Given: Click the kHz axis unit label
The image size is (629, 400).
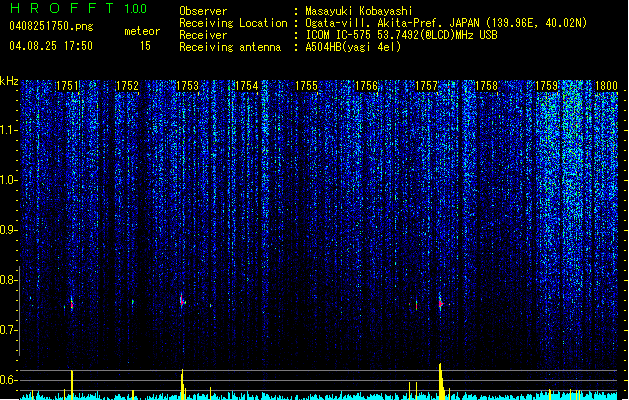Looking at the screenshot, I should (x=9, y=81).
